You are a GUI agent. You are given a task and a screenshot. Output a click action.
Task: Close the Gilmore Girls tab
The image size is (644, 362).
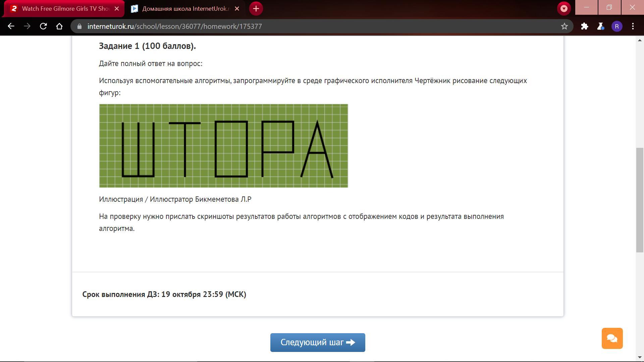click(117, 9)
